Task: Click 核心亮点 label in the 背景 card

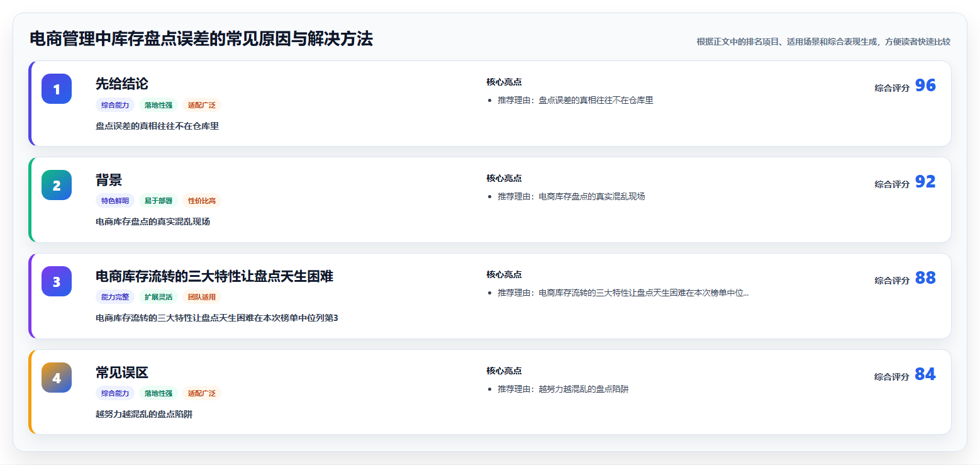Action: click(x=504, y=178)
